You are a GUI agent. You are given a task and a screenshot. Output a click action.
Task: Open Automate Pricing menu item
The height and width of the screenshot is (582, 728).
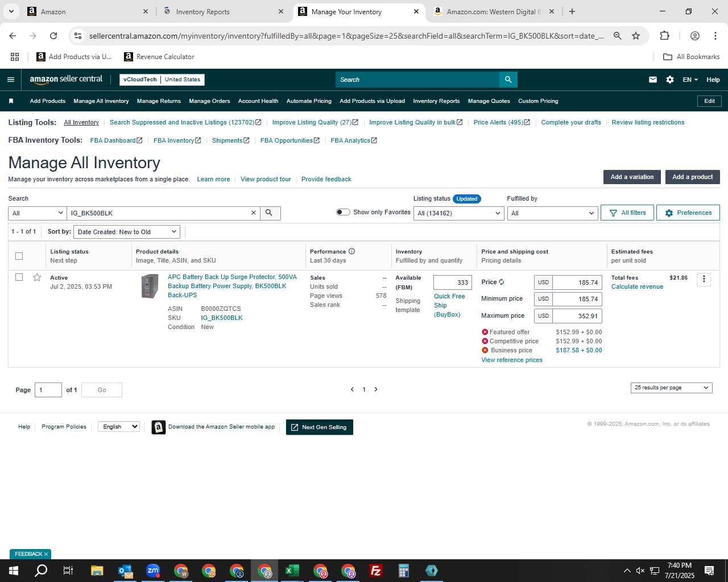tap(309, 101)
